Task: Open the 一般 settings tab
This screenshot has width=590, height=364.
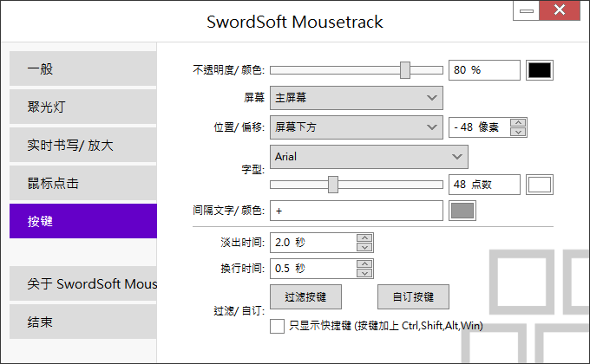Action: pyautogui.click(x=82, y=68)
